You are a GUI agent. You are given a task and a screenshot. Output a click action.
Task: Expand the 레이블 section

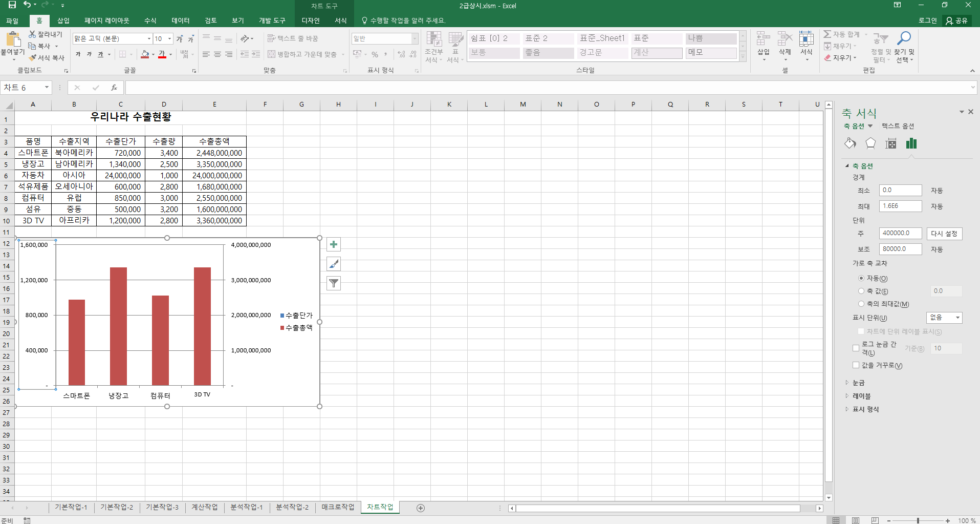[861, 396]
